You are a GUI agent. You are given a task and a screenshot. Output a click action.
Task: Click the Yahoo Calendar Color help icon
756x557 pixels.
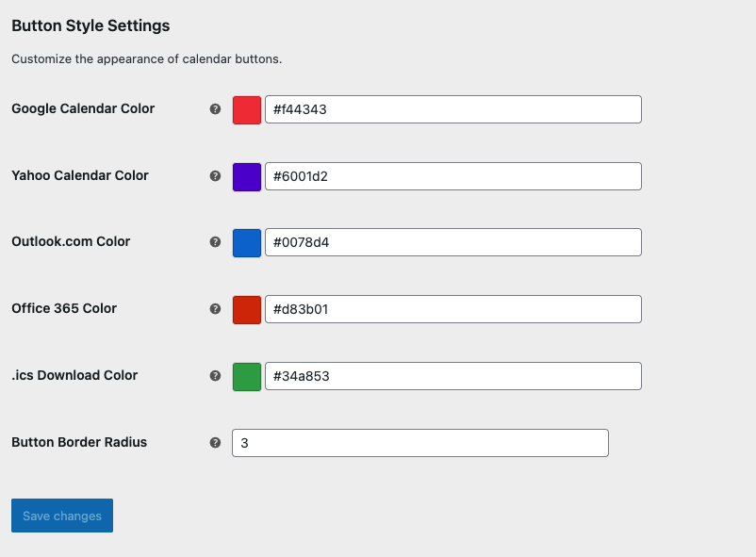pos(215,176)
